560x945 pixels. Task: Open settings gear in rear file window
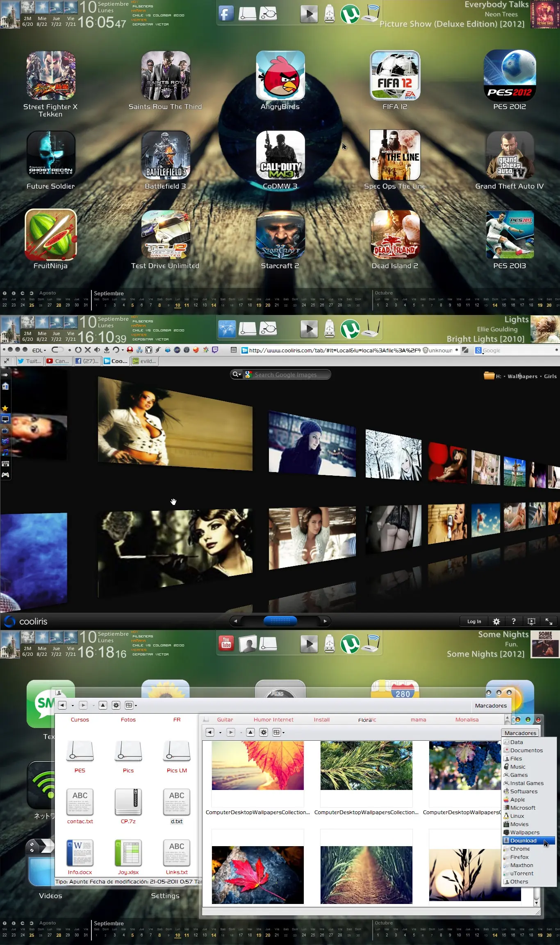coord(116,705)
